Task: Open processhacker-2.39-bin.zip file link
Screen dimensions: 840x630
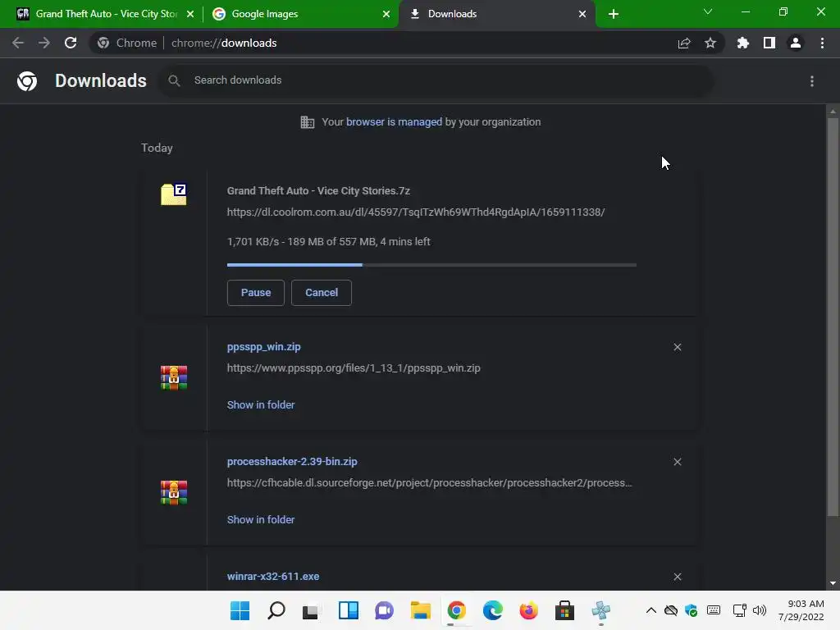Action: click(x=292, y=461)
